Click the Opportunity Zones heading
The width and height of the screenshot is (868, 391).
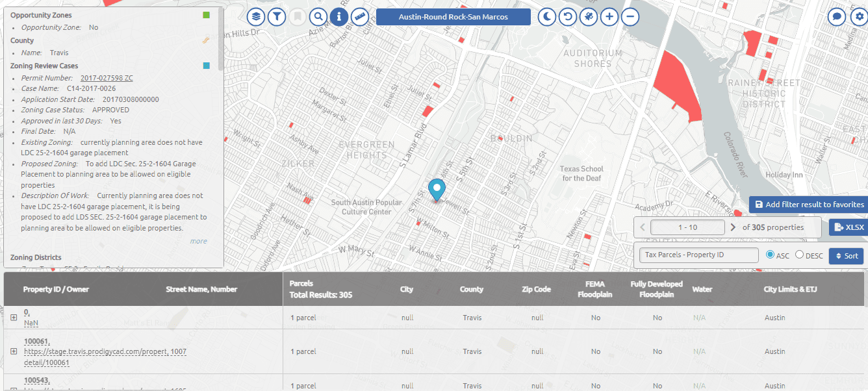click(x=41, y=15)
